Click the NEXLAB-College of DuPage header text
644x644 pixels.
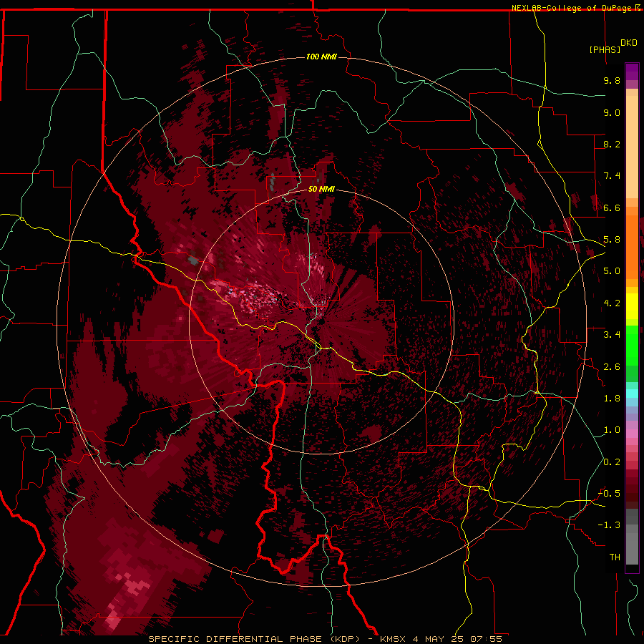(x=573, y=8)
